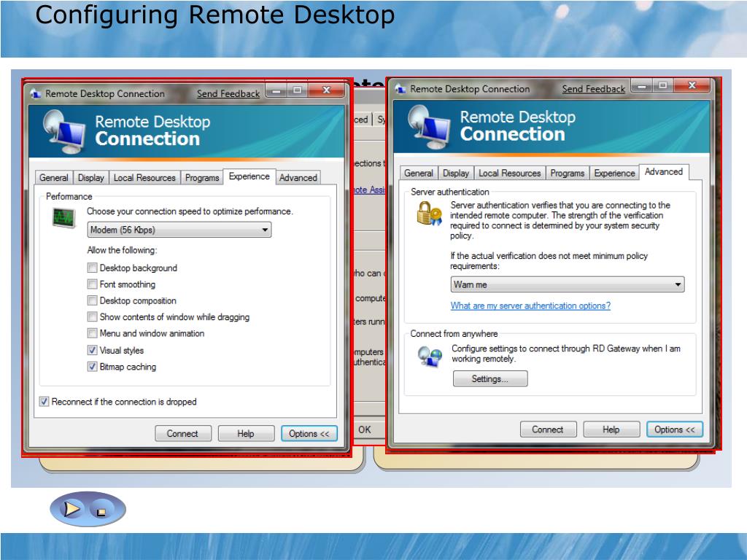Close the right Remote Desktop Connection window
Screen dimensions: 747x560
coord(692,85)
